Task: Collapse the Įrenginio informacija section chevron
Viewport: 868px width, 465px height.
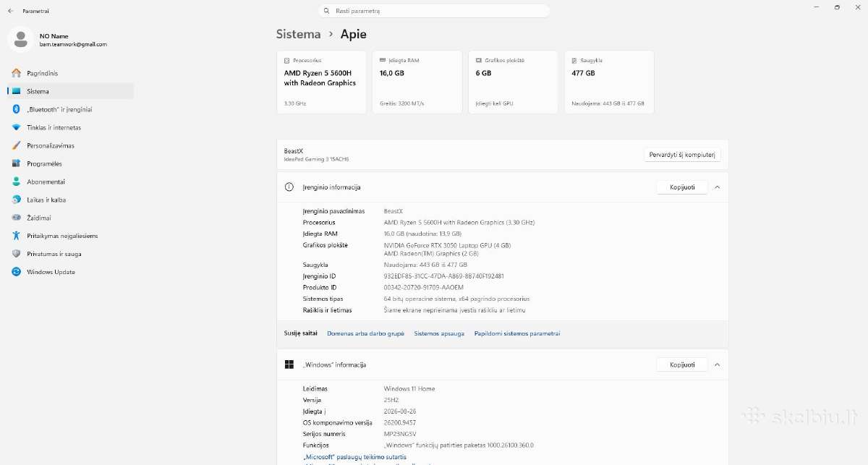Action: 717,187
